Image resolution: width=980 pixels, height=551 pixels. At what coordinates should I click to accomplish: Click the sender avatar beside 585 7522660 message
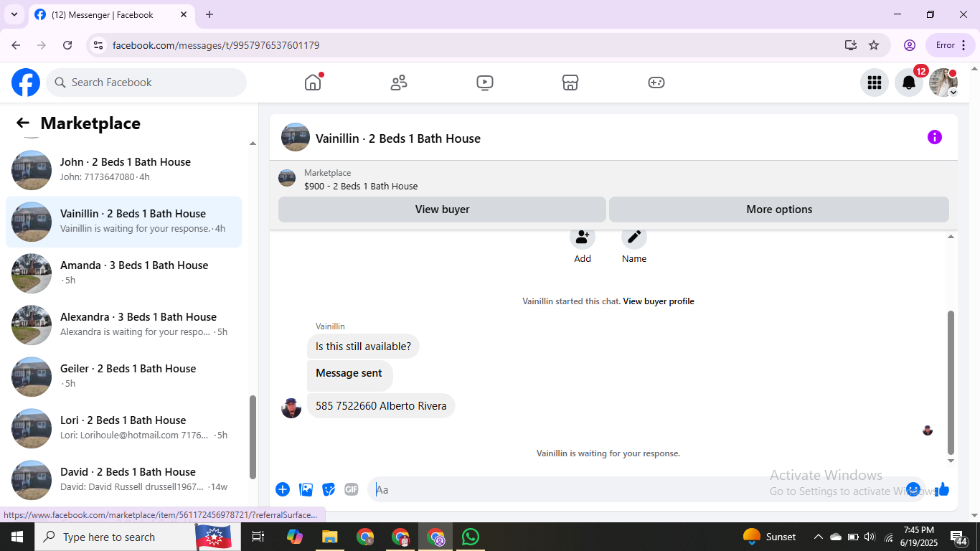click(x=291, y=408)
